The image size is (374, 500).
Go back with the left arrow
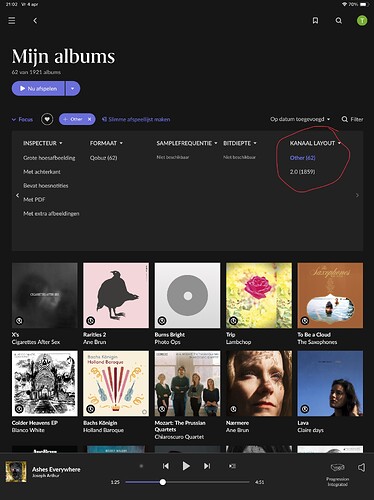click(35, 21)
